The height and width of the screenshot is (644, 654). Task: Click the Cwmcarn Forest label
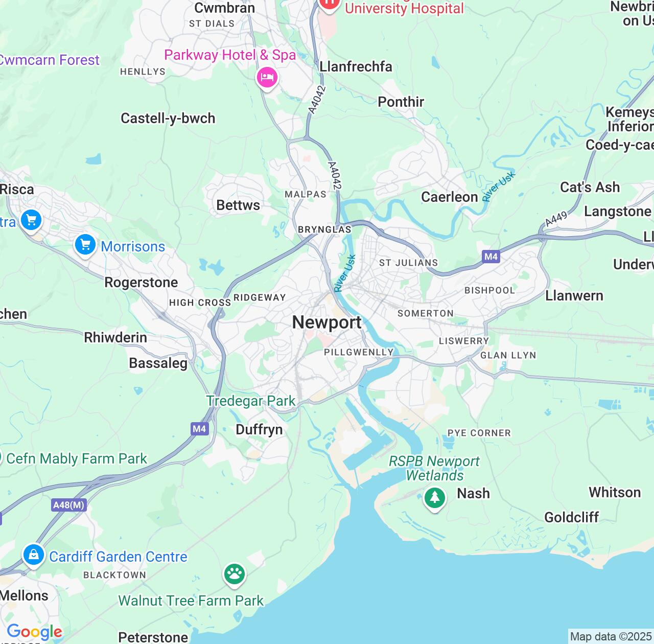(49, 60)
